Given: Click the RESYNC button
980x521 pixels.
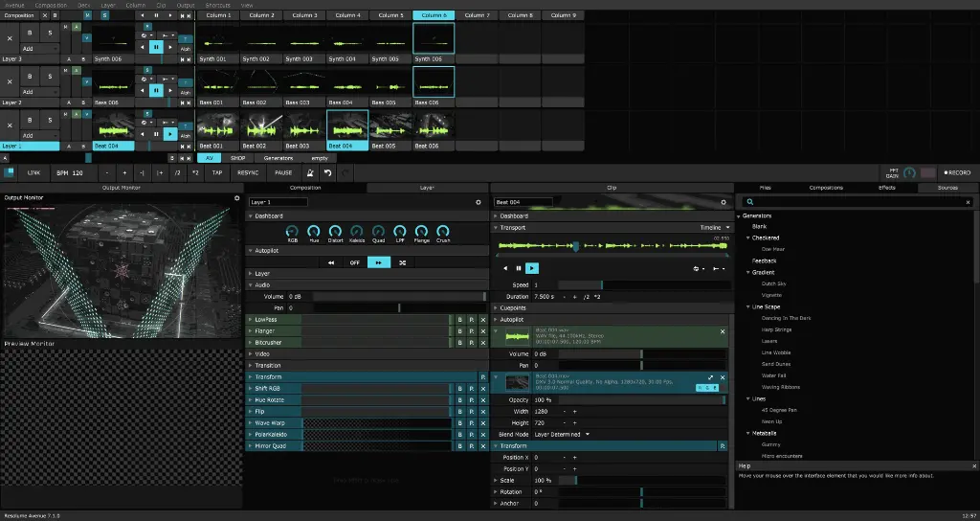Looking at the screenshot, I should tap(248, 172).
